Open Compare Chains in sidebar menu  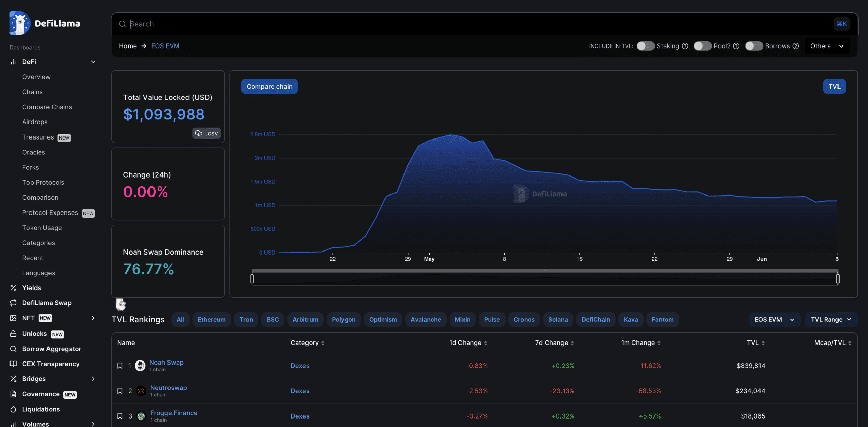pyautogui.click(x=47, y=107)
